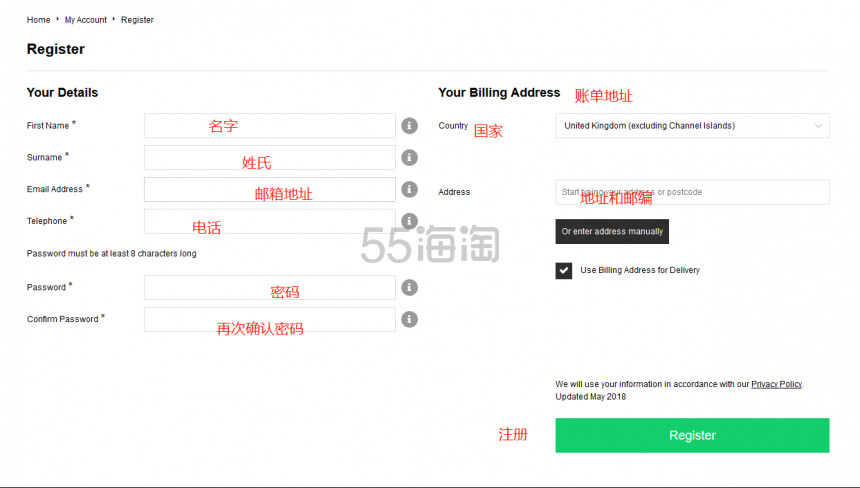
Task: Focus the First Name input field
Action: [270, 126]
